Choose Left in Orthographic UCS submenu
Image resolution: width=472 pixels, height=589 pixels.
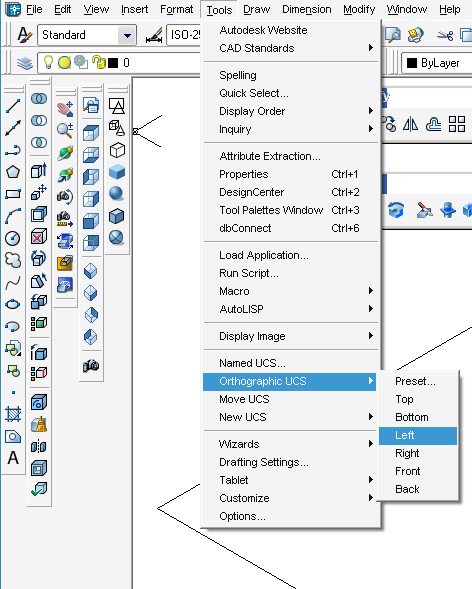click(x=418, y=435)
